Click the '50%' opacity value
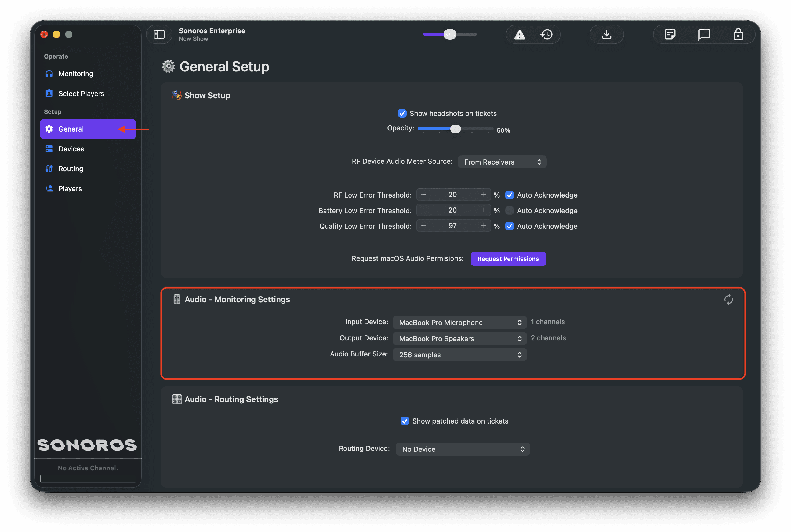The image size is (791, 532). (503, 130)
